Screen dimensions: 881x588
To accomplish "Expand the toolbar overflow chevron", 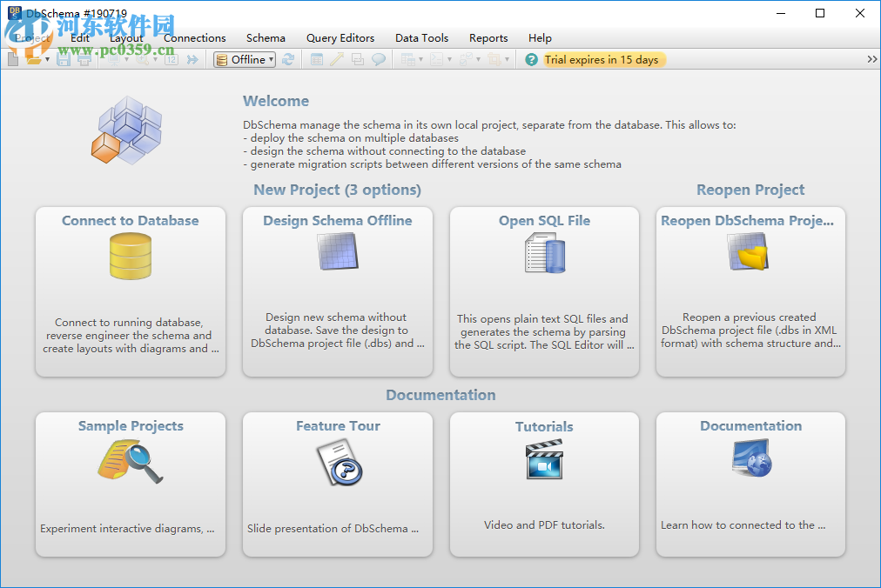I will [872, 59].
